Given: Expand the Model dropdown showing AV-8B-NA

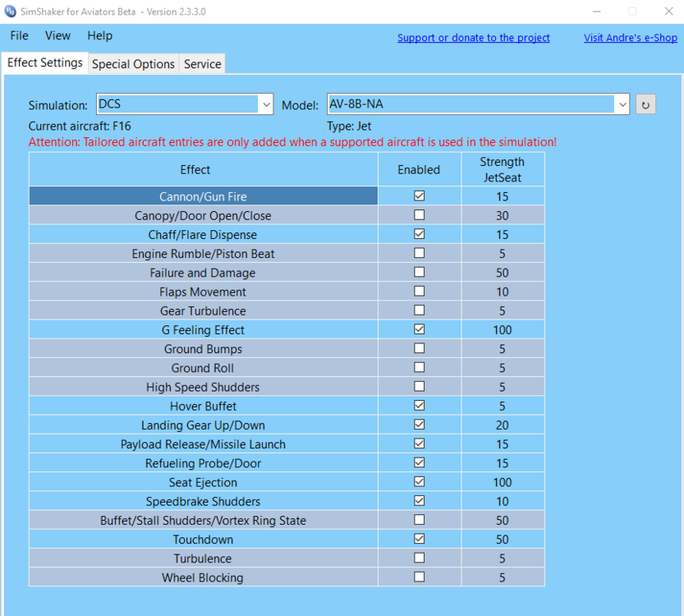Looking at the screenshot, I should point(478,104).
